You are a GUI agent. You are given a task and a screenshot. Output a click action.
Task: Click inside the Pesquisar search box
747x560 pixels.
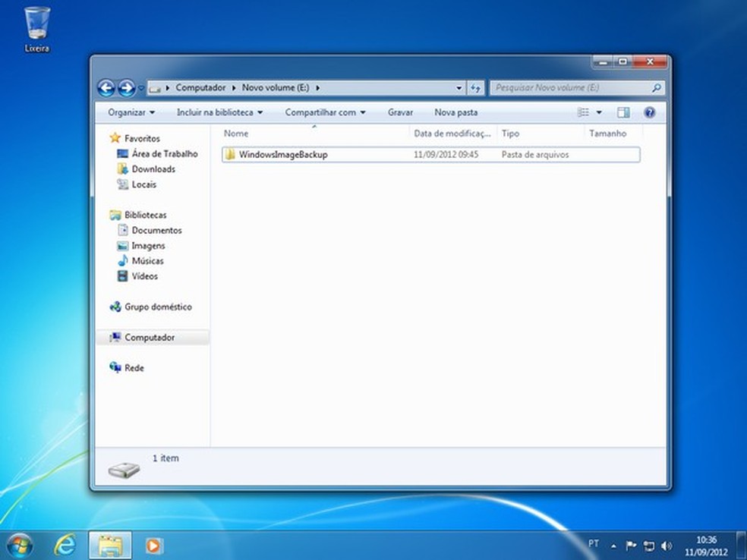569,87
